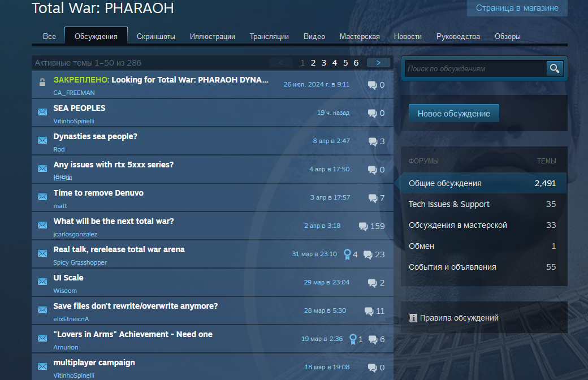Open multiplayer campaign thread title
This screenshot has height=380, width=588.
94,362
